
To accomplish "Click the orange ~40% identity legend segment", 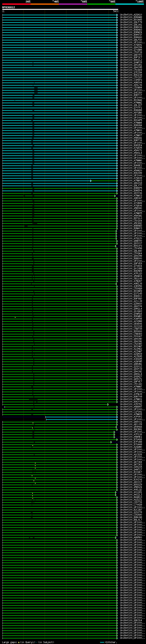I will pyautogui.click(x=45, y=4).
